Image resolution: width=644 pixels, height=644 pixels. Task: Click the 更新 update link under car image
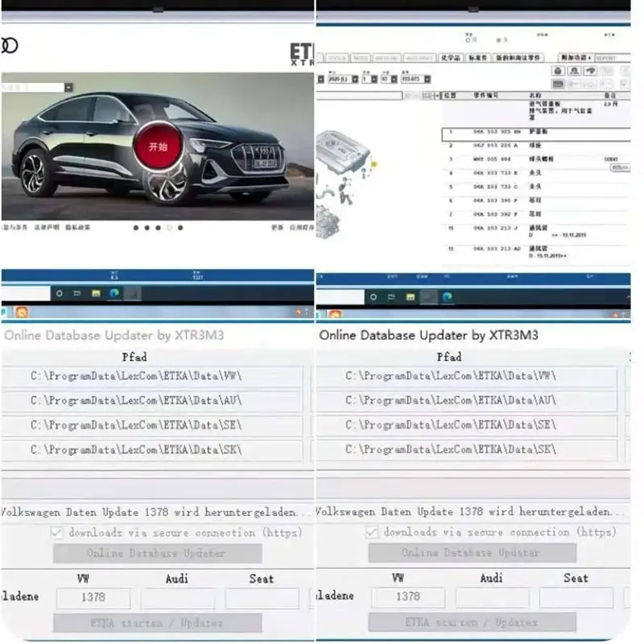[277, 227]
